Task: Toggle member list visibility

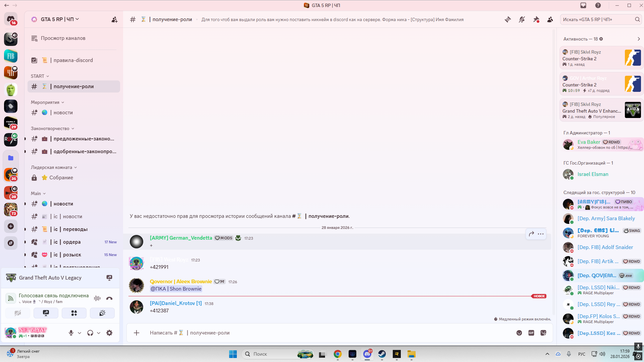Action: (x=550, y=19)
